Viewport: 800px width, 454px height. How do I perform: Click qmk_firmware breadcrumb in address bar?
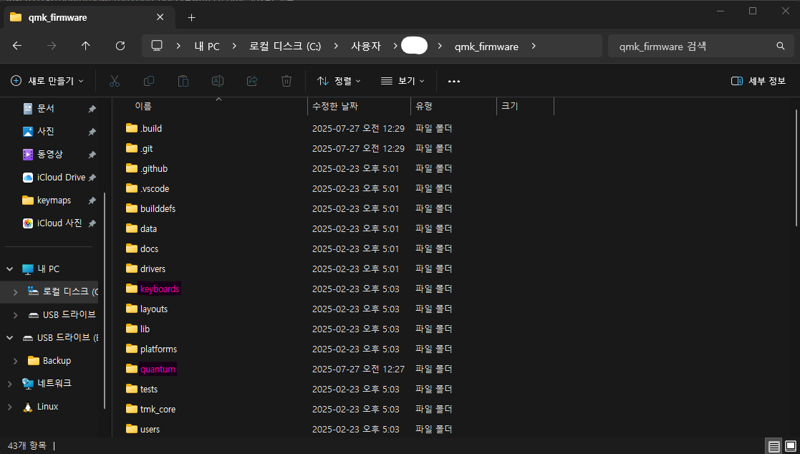point(486,46)
